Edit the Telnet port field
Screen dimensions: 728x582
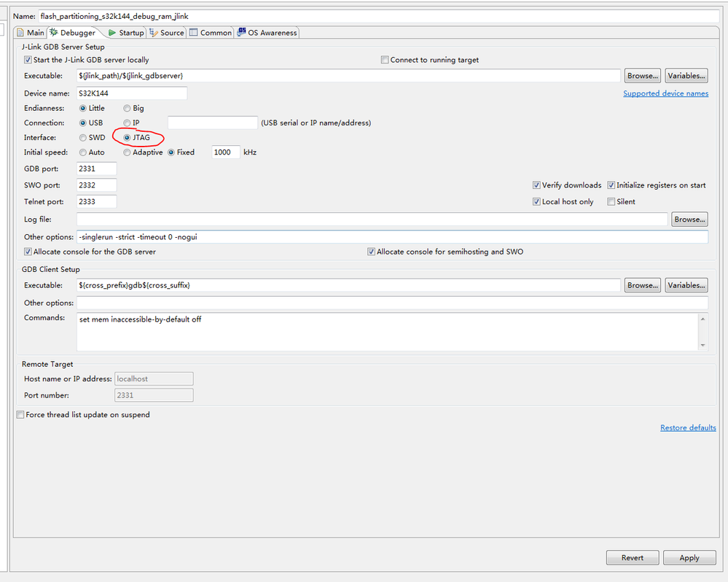(x=97, y=201)
